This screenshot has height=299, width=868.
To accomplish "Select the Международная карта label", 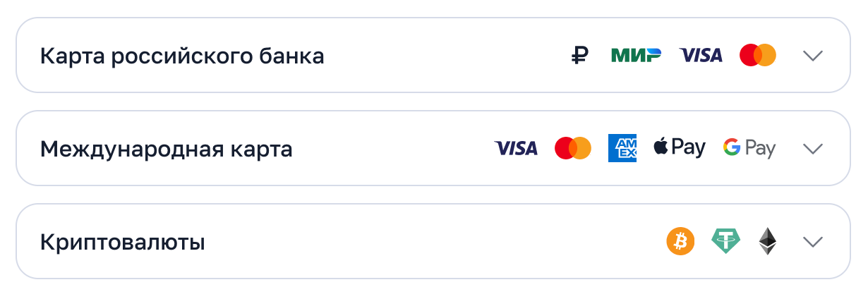I will point(166,149).
